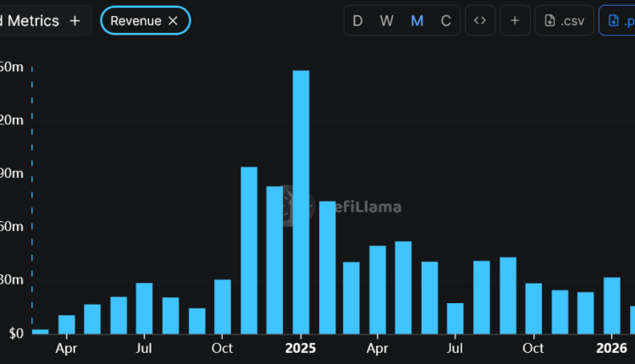Open the embed code icon
Screen dimensions: 635x364
pyautogui.click(x=480, y=20)
